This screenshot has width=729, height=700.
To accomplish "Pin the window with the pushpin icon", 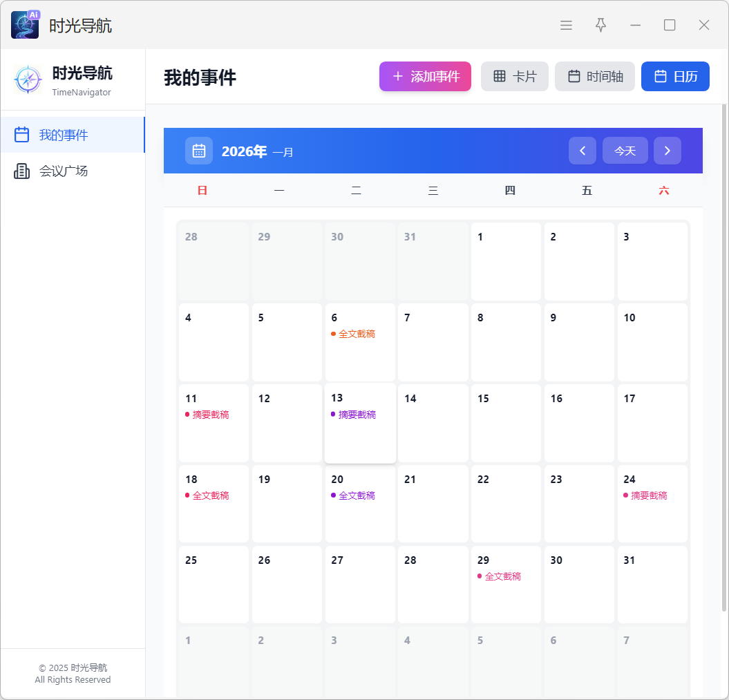I will [x=600, y=25].
